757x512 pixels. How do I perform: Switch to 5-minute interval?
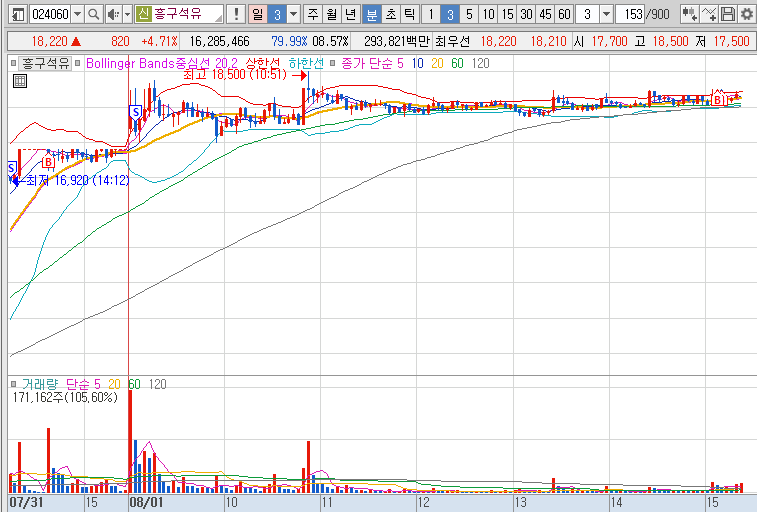click(x=469, y=14)
